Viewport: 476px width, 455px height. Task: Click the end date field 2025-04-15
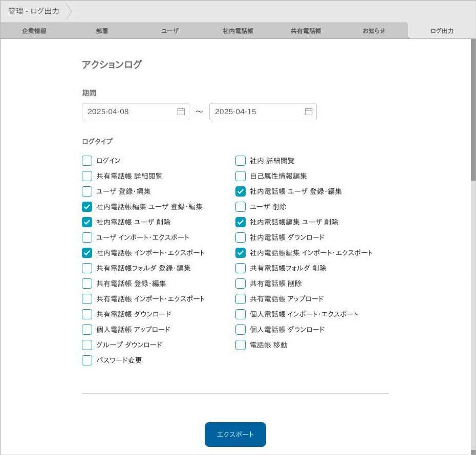(256, 112)
